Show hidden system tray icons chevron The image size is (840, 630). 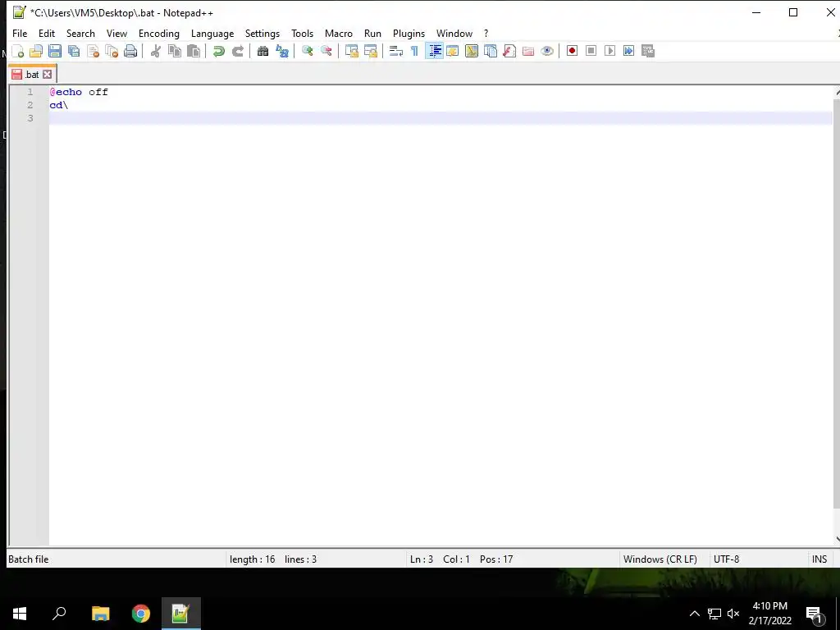(x=694, y=614)
